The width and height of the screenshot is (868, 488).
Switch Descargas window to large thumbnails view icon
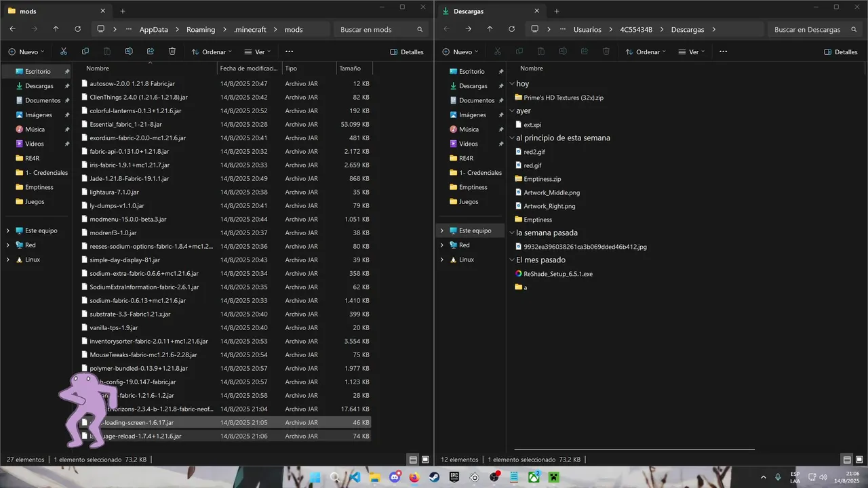(x=859, y=460)
